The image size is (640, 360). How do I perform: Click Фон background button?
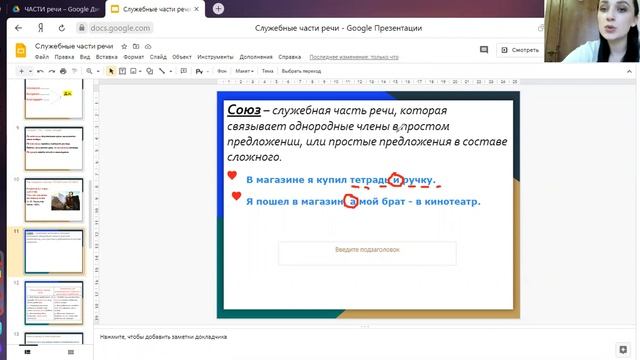point(222,71)
